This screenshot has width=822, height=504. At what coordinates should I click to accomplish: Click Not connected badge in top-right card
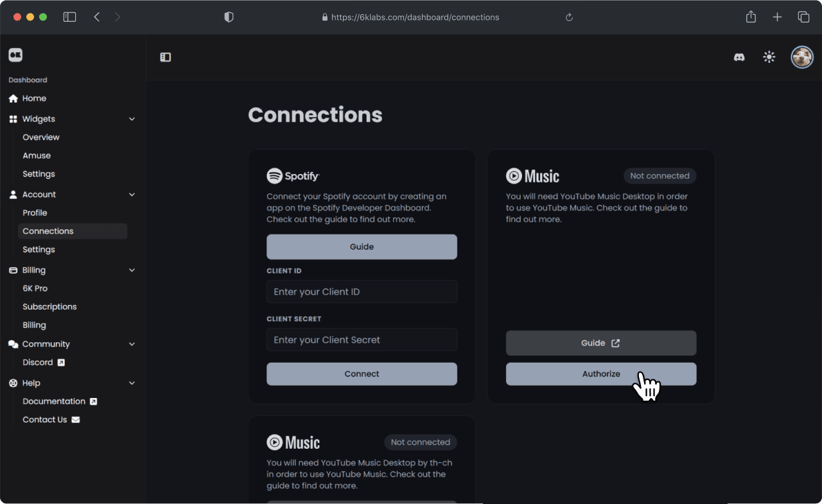[x=660, y=176]
